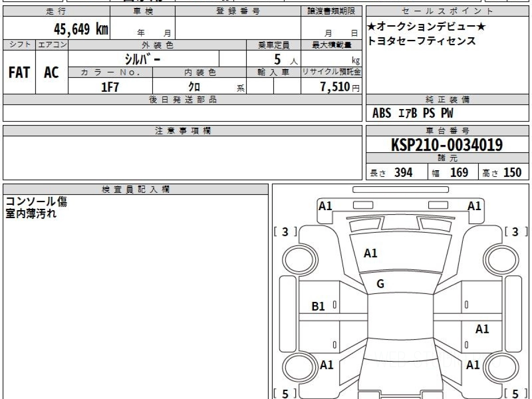Click the A1 mark beside right rear door

coord(482,329)
